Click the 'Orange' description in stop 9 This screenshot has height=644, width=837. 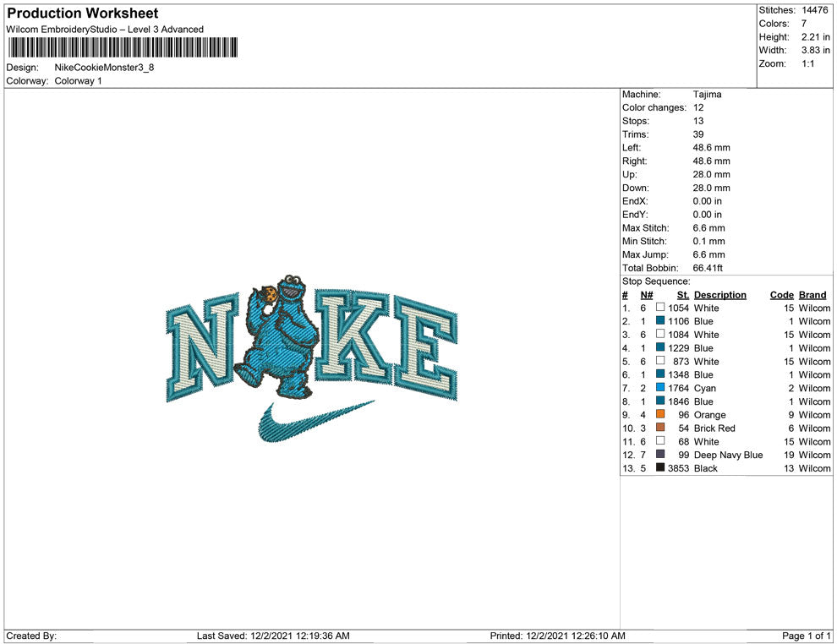click(x=709, y=415)
